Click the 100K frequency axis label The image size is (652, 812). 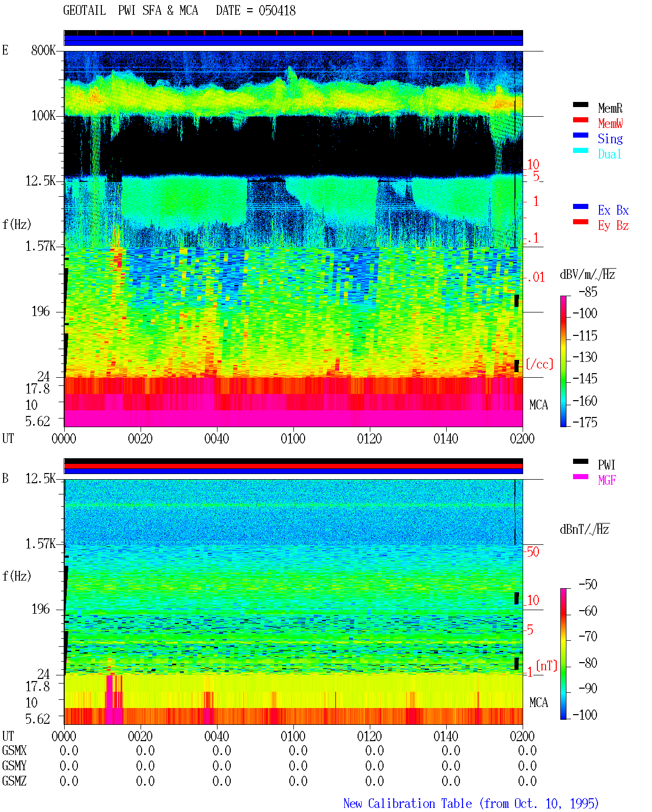tap(43, 116)
